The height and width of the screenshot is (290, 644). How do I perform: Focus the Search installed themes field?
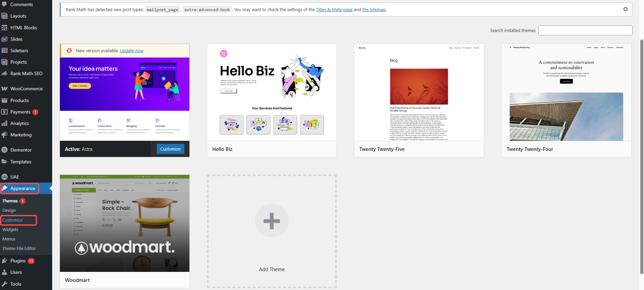[585, 30]
